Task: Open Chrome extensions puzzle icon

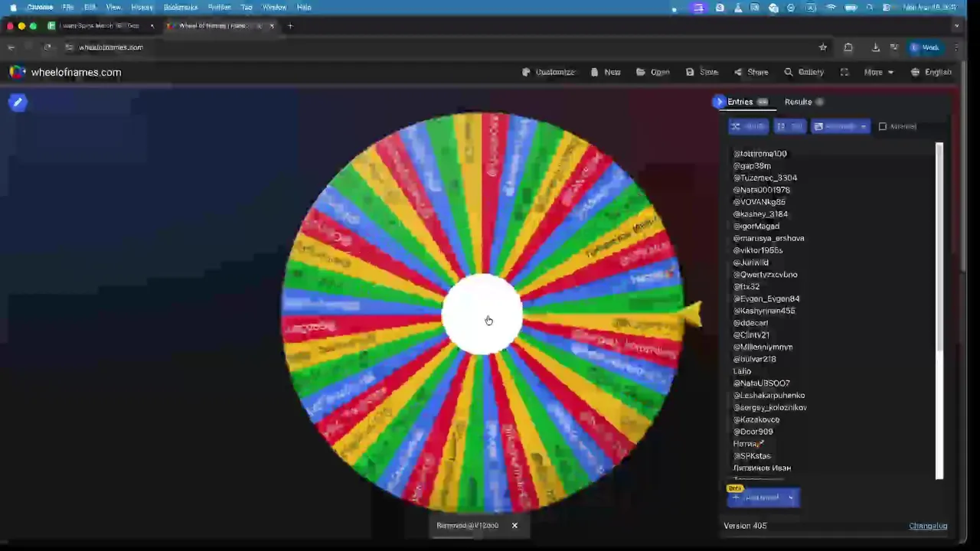Action: 848,47
